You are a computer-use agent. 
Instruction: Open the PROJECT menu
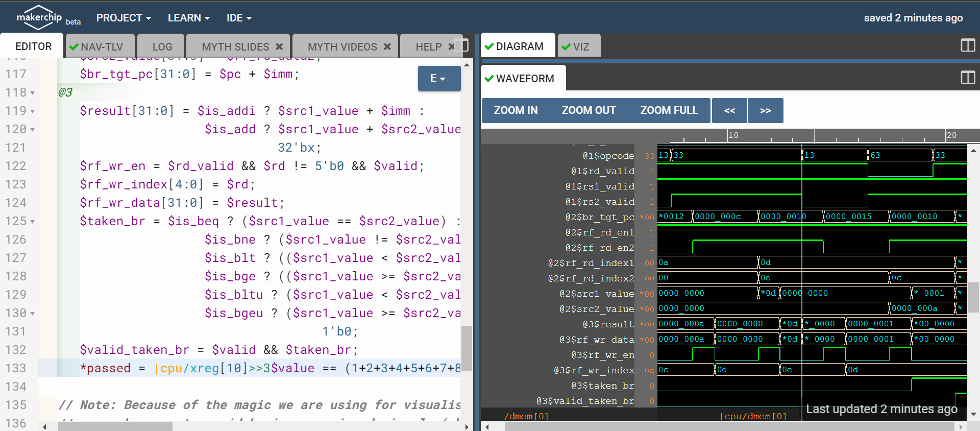tap(124, 18)
